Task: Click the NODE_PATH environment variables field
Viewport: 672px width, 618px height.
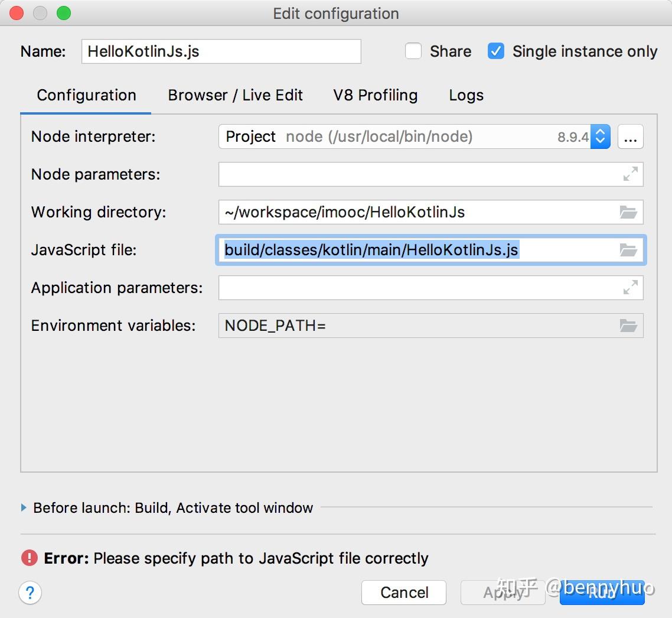Action: 413,326
